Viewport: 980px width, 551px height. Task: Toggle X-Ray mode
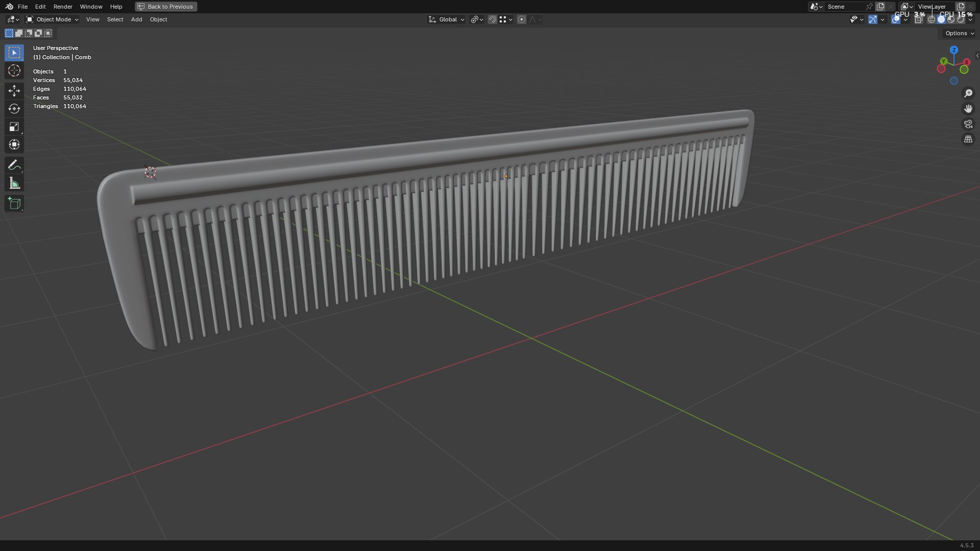coord(919,19)
